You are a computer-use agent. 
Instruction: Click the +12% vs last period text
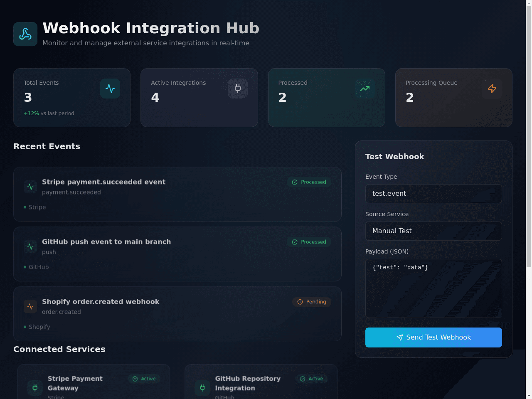[x=49, y=113]
